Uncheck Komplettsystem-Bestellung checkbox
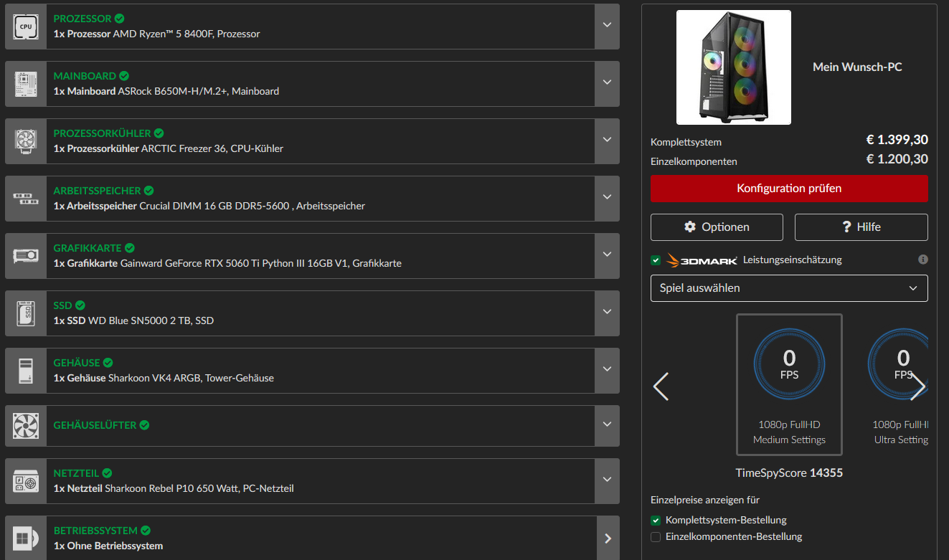Viewport: 949px width, 560px height. coord(656,521)
